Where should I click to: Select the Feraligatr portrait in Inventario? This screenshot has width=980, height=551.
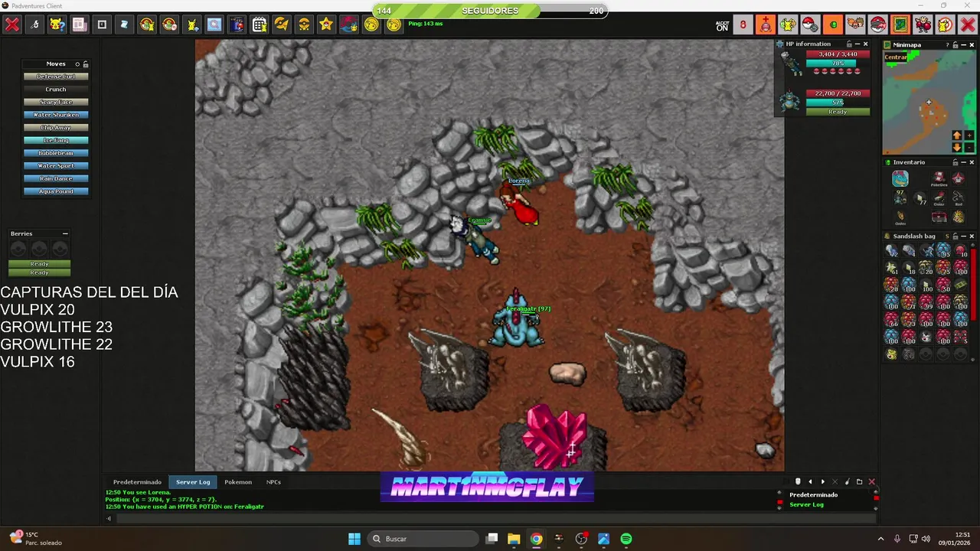[x=900, y=179]
